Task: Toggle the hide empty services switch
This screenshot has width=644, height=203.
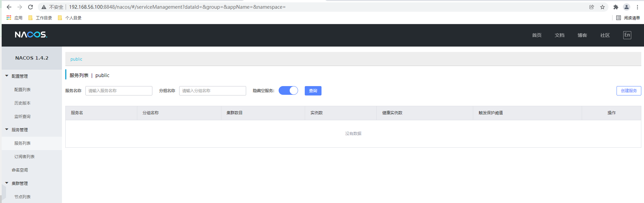Action: point(288,91)
